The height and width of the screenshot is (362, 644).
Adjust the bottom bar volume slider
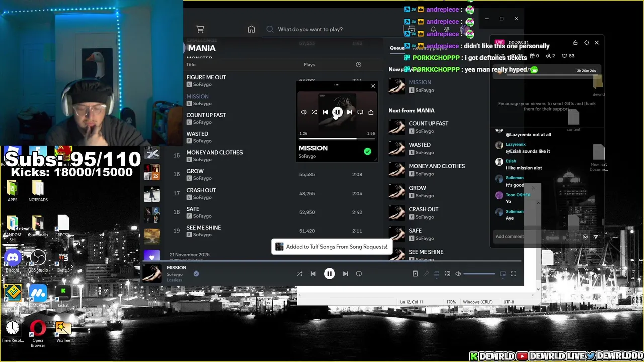click(479, 274)
